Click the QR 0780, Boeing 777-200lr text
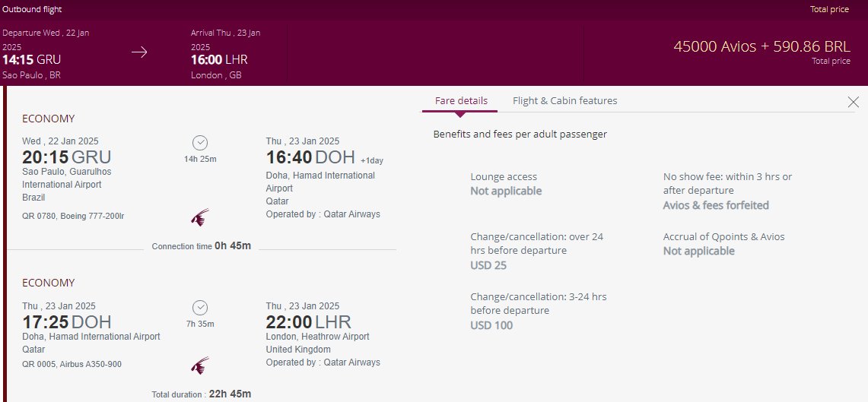This screenshot has height=402, width=868. [x=73, y=216]
